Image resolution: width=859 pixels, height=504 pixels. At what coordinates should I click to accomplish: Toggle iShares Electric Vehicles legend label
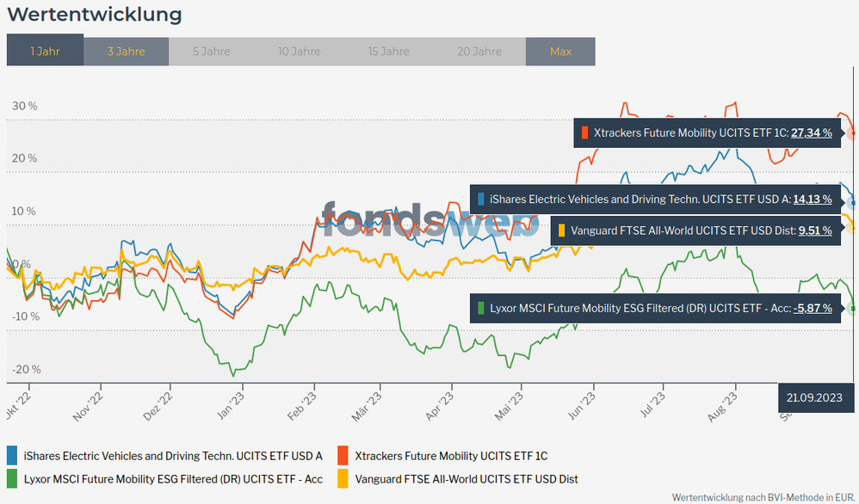click(173, 456)
